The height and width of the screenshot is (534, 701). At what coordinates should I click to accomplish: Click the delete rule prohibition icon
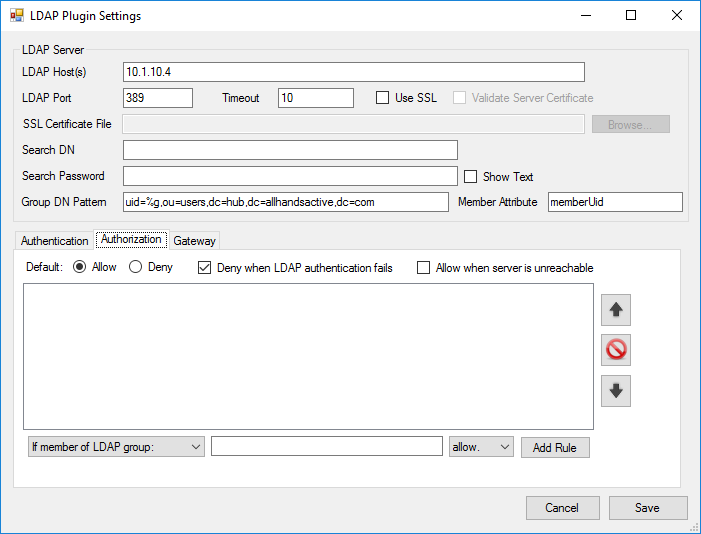point(616,351)
